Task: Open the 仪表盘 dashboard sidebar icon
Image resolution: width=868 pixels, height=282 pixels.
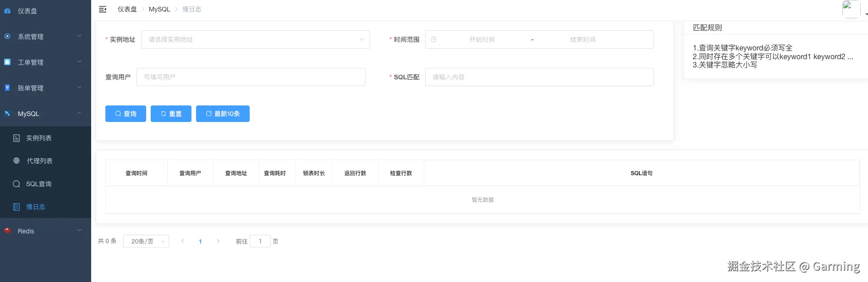Action: [7, 11]
